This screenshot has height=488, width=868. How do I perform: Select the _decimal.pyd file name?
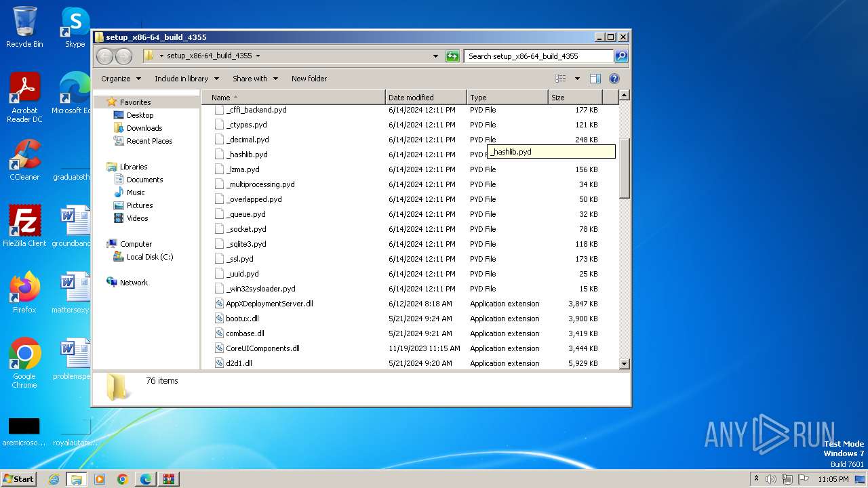point(248,140)
